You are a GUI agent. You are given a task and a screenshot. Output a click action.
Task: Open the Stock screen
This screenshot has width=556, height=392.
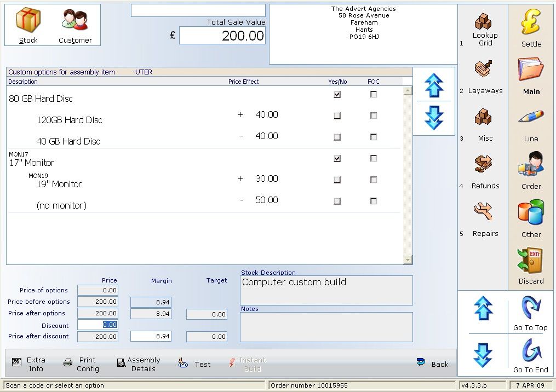coord(28,24)
